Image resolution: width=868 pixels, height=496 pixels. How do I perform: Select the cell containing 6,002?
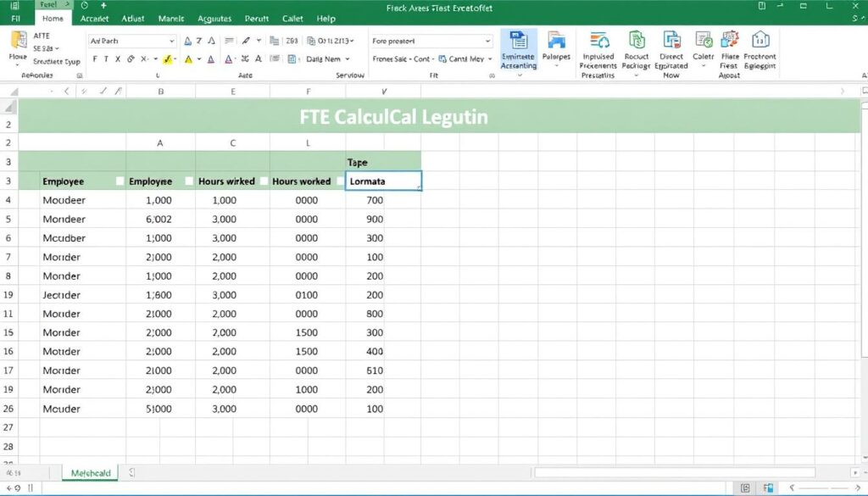tap(160, 220)
